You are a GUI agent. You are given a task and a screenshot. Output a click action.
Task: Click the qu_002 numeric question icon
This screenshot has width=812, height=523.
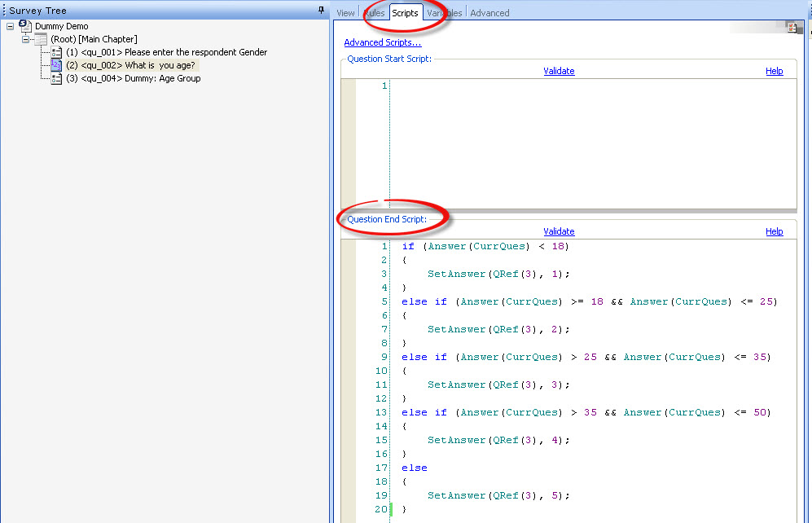(x=56, y=65)
